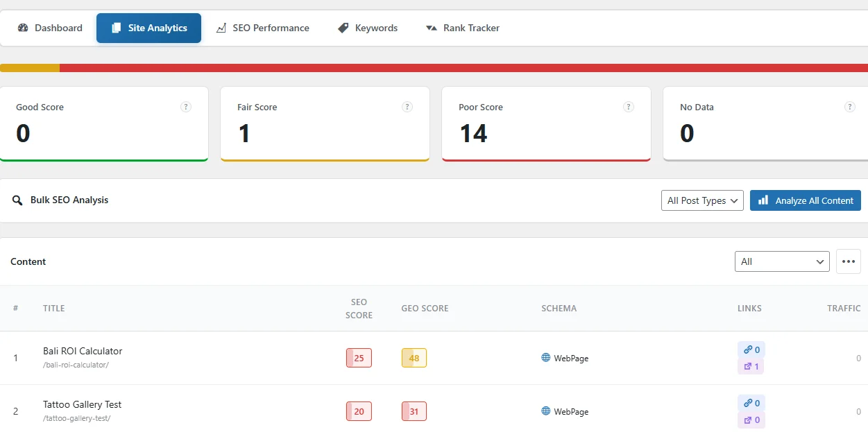This screenshot has width=868, height=432.
Task: Click the help question mark on Good Score card
Action: [186, 107]
